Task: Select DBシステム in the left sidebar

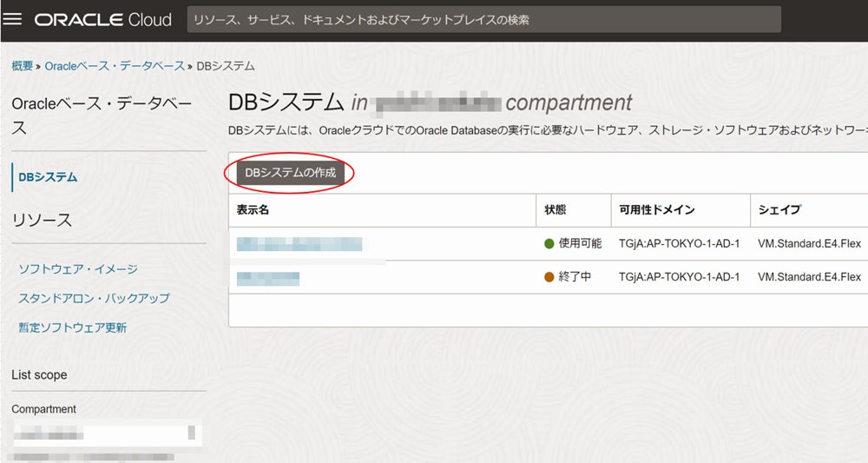Action: coord(48,177)
